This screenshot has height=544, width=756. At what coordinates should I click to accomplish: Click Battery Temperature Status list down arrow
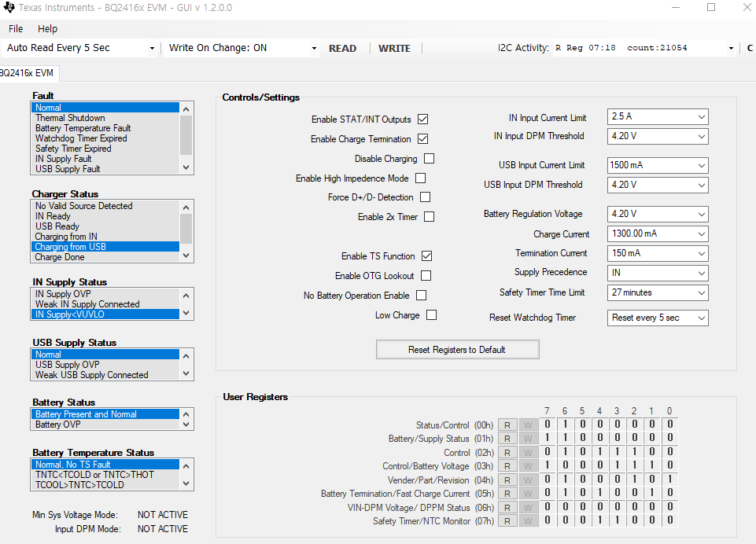coord(186,483)
